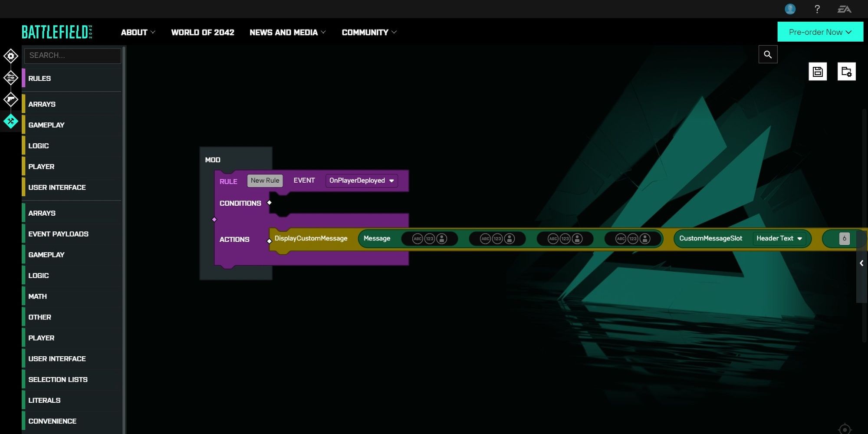Screen dimensions: 868x434
Task: Open the folder settings icon
Action: click(x=846, y=72)
